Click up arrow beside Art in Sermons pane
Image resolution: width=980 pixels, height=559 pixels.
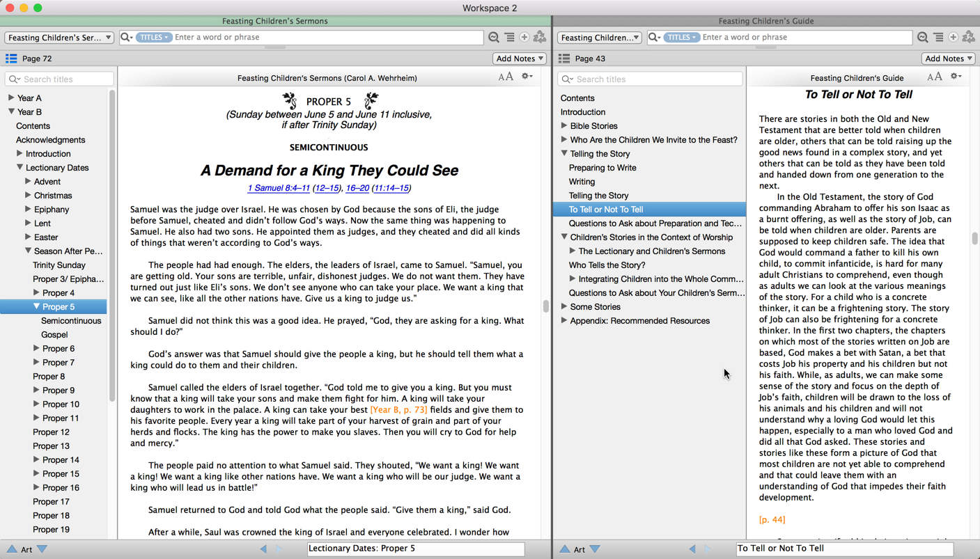[12, 549]
